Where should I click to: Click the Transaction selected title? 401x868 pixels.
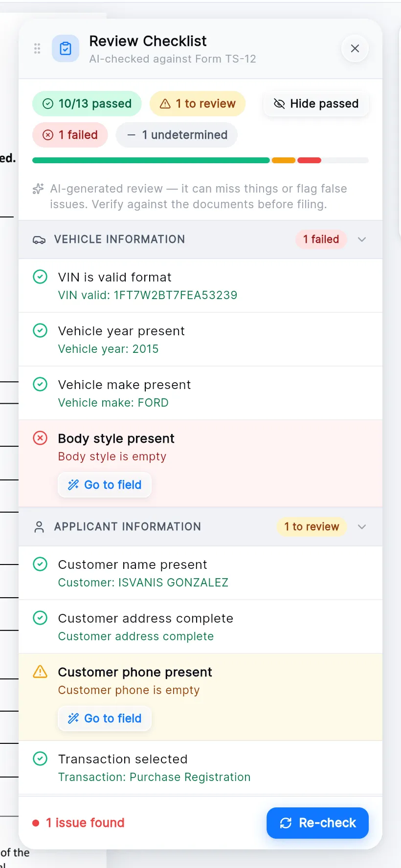click(123, 759)
